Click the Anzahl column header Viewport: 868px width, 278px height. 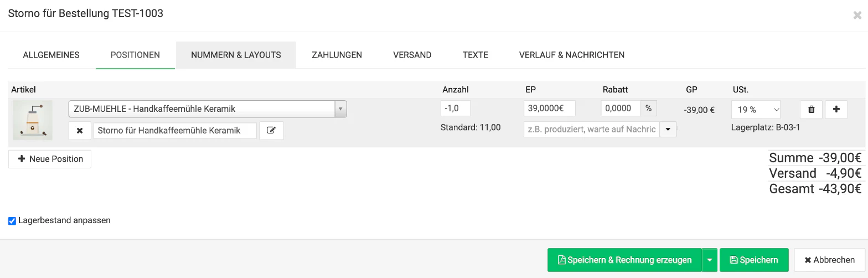(x=456, y=89)
